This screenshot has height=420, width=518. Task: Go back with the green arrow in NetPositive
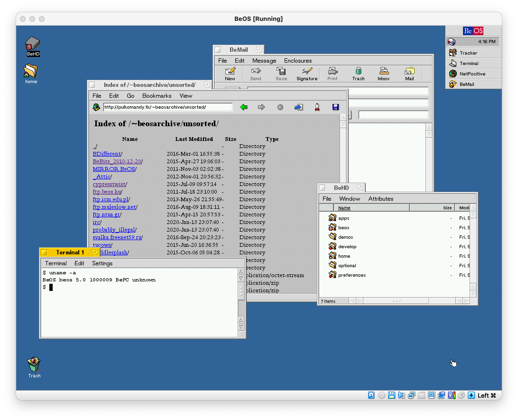tap(244, 107)
